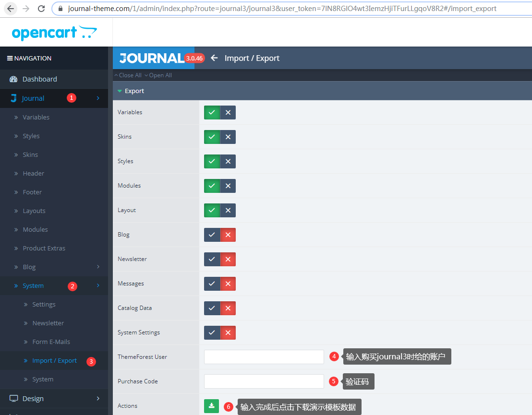Enable System Settings export with check button
The width and height of the screenshot is (532, 415).
212,332
